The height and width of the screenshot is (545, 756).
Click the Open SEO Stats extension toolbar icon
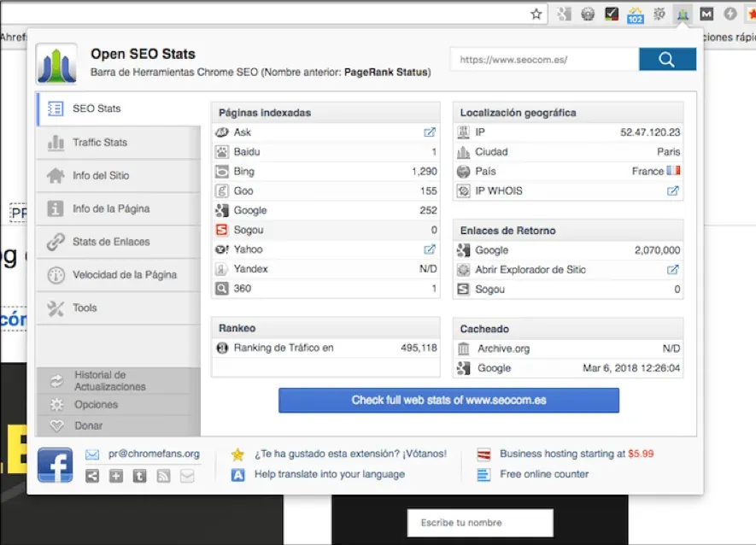(683, 15)
